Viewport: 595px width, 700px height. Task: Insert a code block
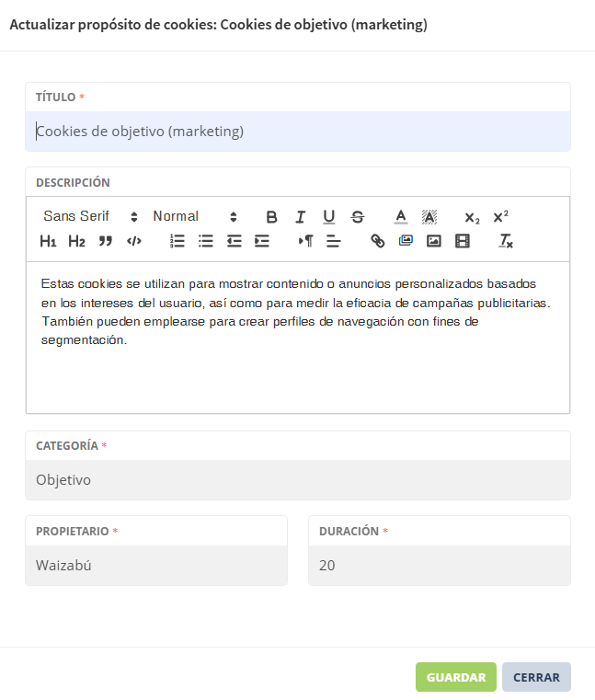[134, 241]
